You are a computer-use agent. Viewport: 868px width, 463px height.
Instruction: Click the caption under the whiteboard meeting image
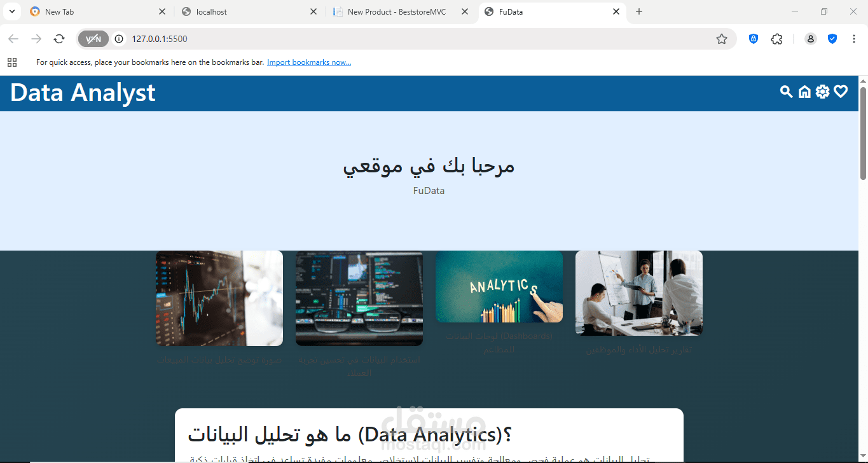click(x=639, y=349)
